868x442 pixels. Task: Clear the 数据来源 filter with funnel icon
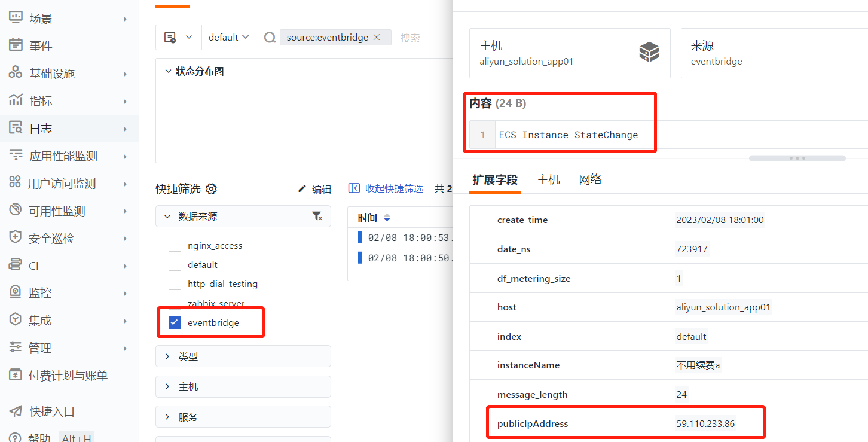pyautogui.click(x=317, y=216)
